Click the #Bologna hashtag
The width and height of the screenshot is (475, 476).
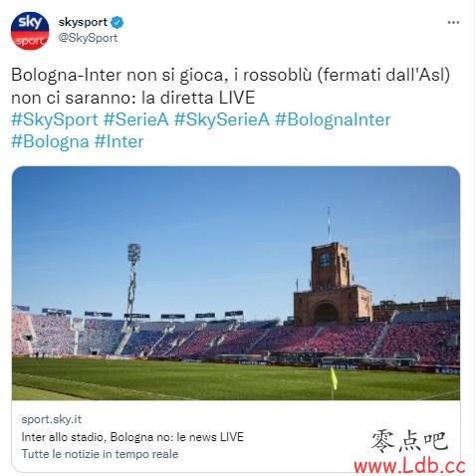coord(50,141)
